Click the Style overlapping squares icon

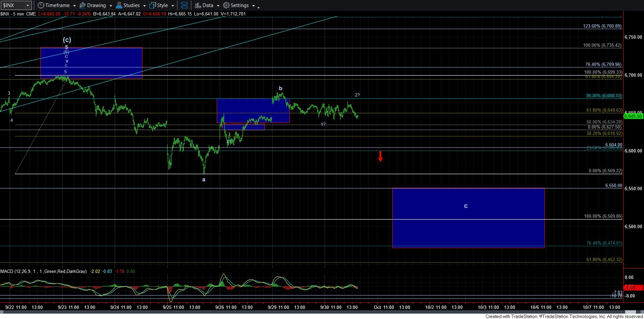click(x=152, y=5)
